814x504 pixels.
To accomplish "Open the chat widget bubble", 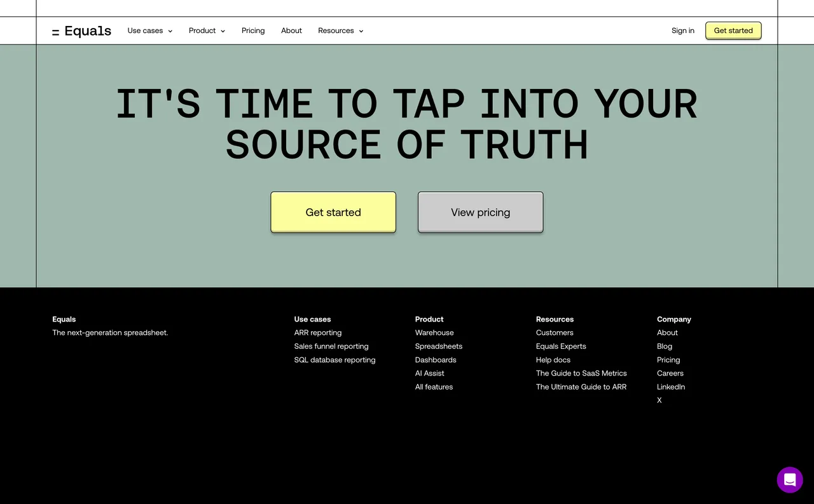I will [x=790, y=480].
